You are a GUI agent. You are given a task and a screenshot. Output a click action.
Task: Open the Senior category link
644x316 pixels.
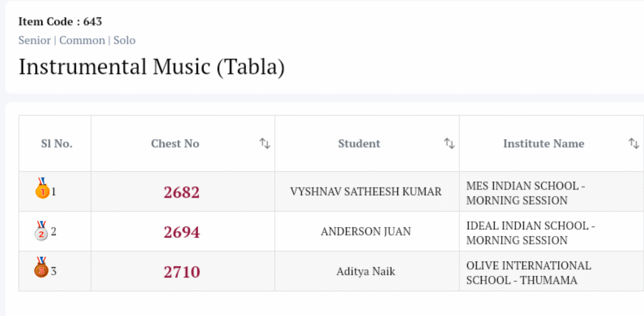[x=35, y=40]
